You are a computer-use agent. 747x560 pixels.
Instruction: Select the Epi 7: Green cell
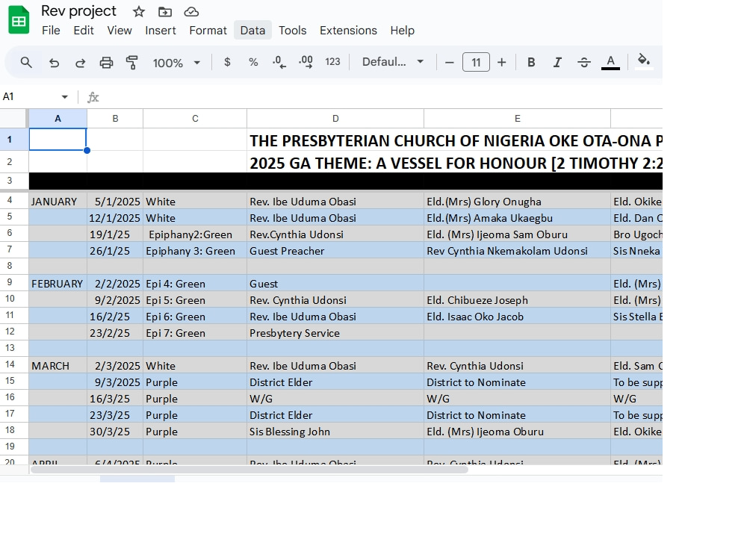point(195,333)
